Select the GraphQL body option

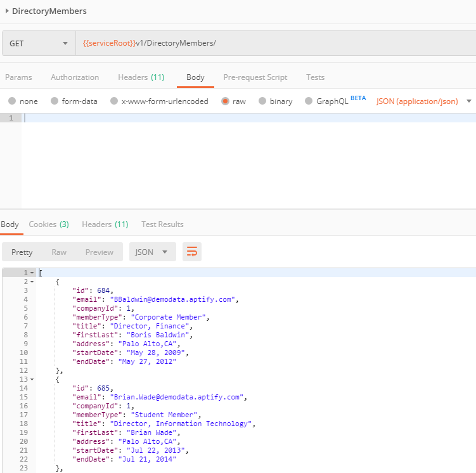click(309, 101)
